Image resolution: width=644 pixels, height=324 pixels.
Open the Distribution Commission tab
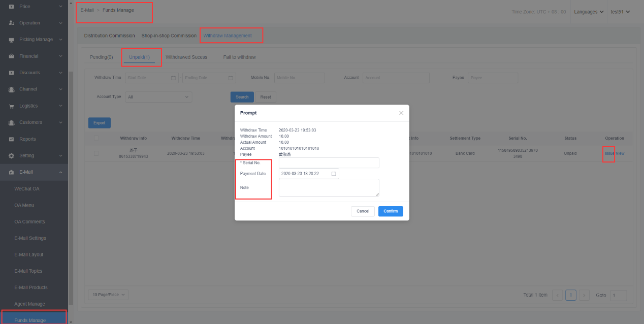(x=109, y=36)
